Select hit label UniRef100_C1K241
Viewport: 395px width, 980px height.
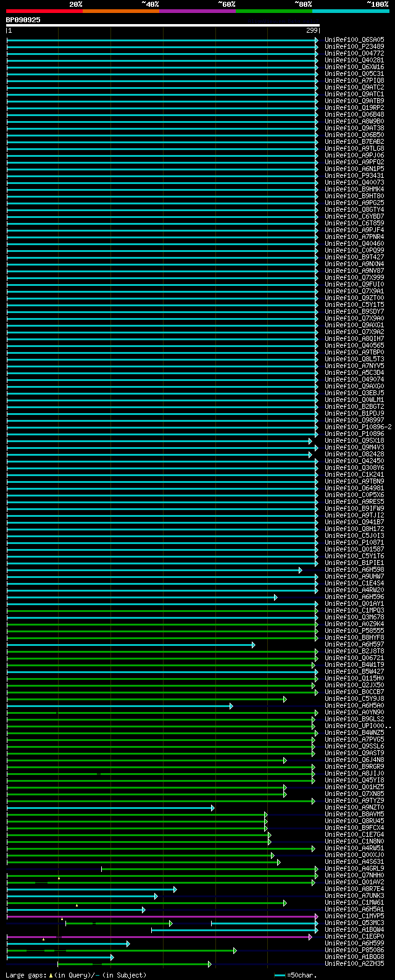(x=354, y=474)
